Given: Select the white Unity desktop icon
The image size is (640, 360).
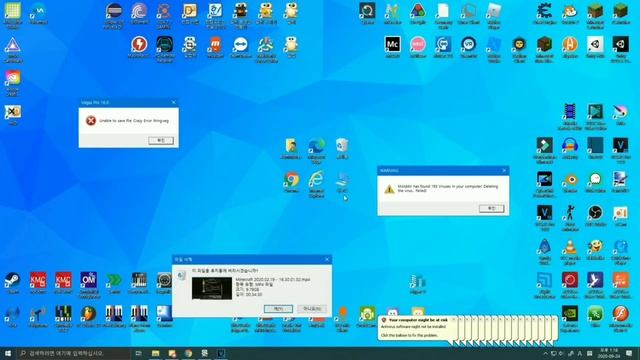Looking at the screenshot, I should point(595,44).
